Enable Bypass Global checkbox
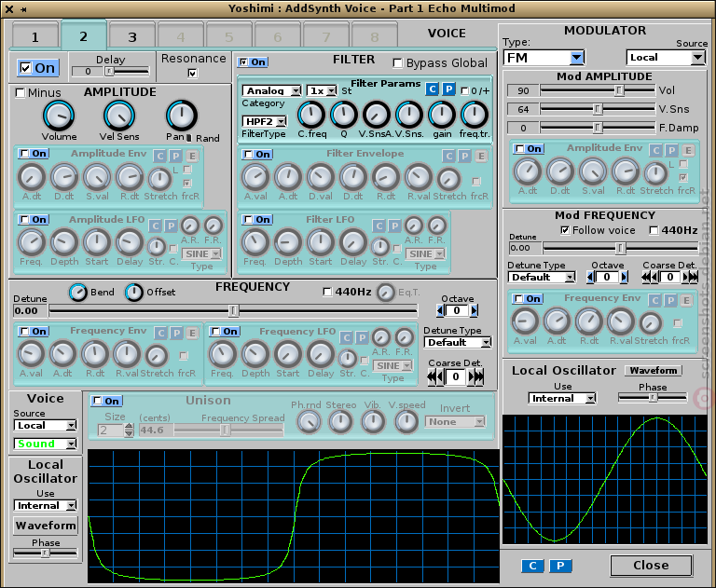 pyautogui.click(x=398, y=63)
